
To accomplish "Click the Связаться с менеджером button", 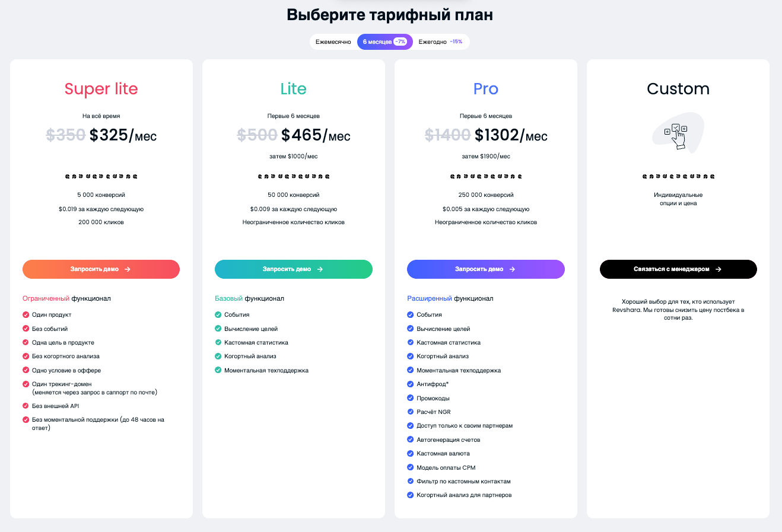I will (678, 269).
